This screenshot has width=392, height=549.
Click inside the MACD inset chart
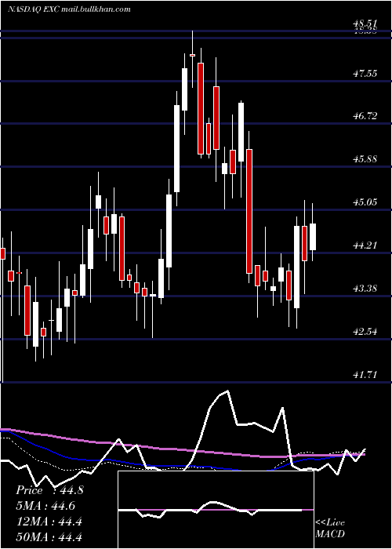click(216, 510)
